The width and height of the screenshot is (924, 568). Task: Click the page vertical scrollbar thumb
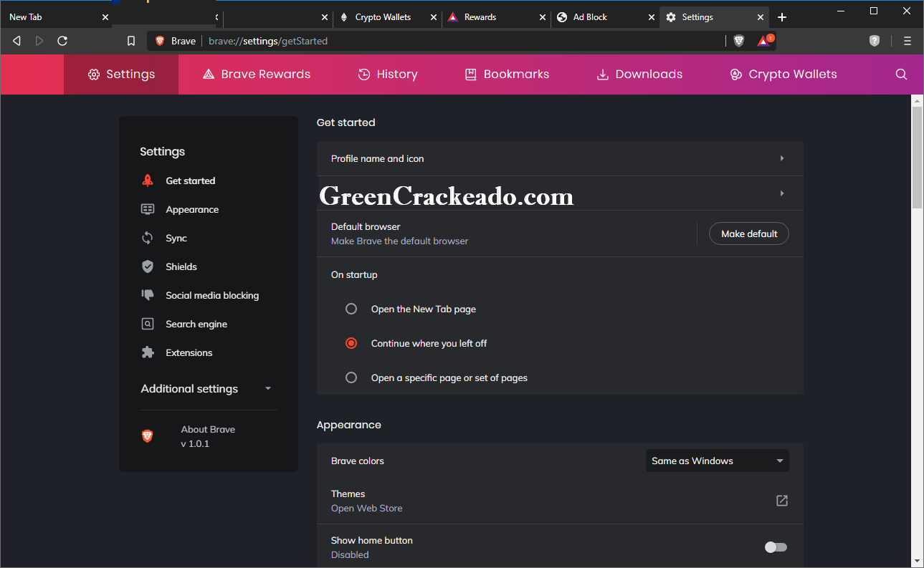(x=918, y=158)
